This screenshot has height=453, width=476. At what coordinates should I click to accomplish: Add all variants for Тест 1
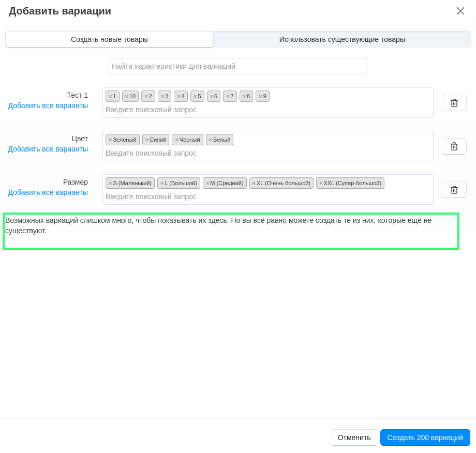(48, 105)
